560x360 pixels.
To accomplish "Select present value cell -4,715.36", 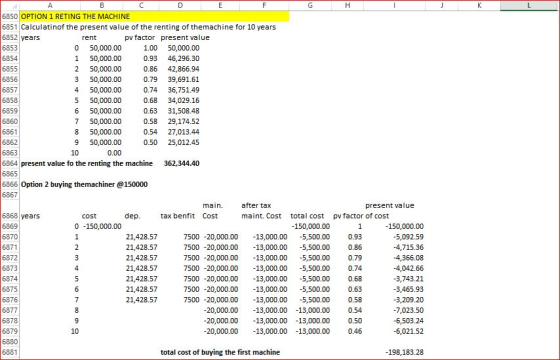I will click(408, 247).
